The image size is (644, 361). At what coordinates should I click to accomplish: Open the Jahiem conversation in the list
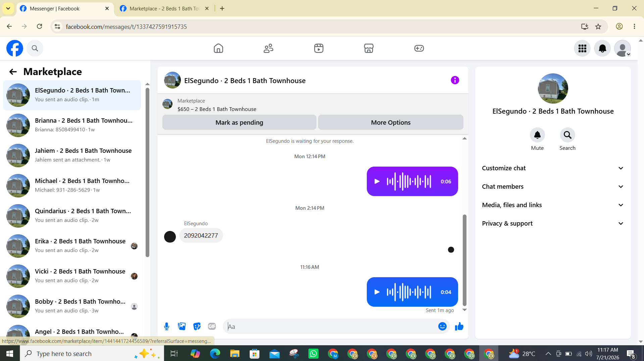(x=72, y=156)
